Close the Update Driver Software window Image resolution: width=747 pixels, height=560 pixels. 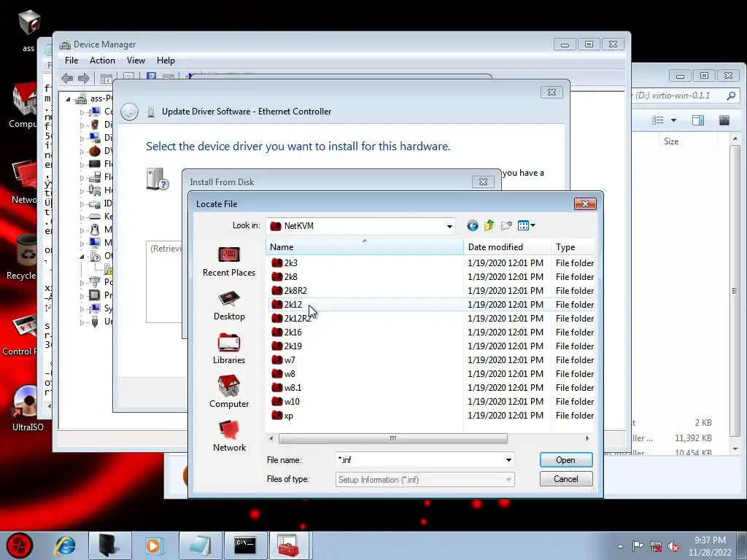[551, 93]
